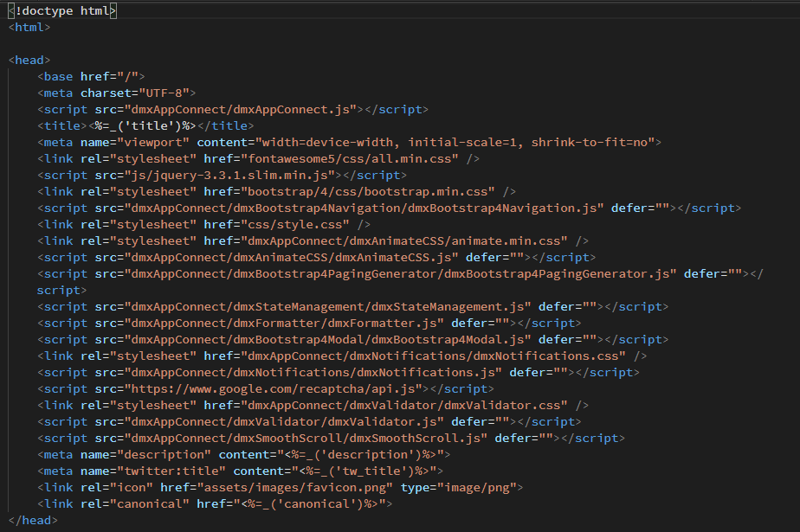This screenshot has width=800, height=532.
Task: Click the doctype html declaration line
Action: pos(62,10)
